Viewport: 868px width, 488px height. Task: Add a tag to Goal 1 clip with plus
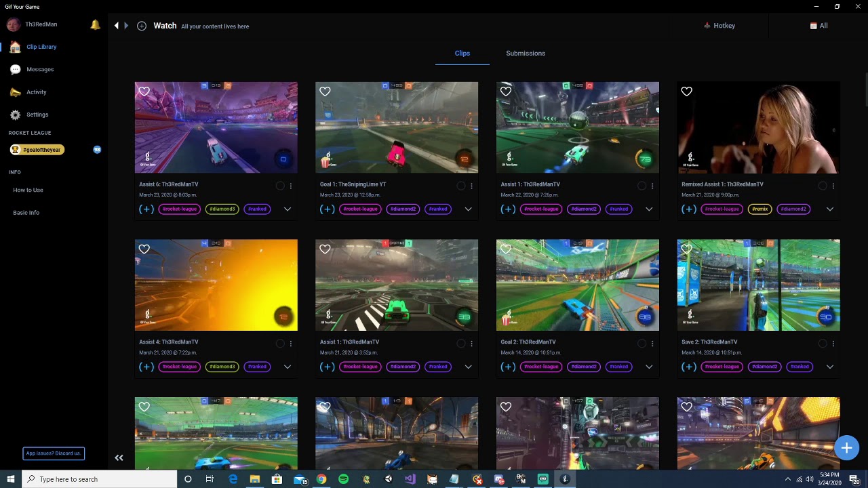327,209
